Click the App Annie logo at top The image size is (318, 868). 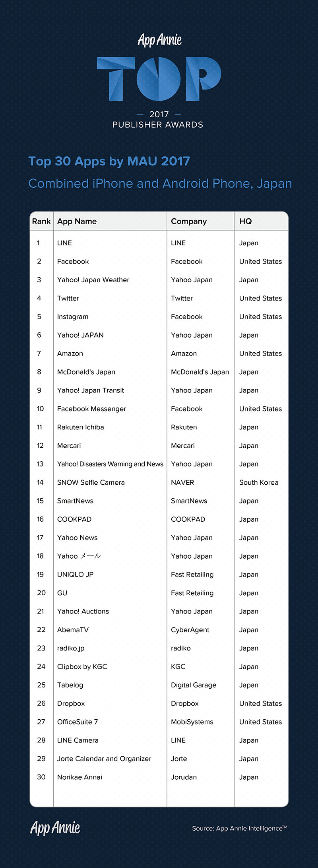(159, 40)
